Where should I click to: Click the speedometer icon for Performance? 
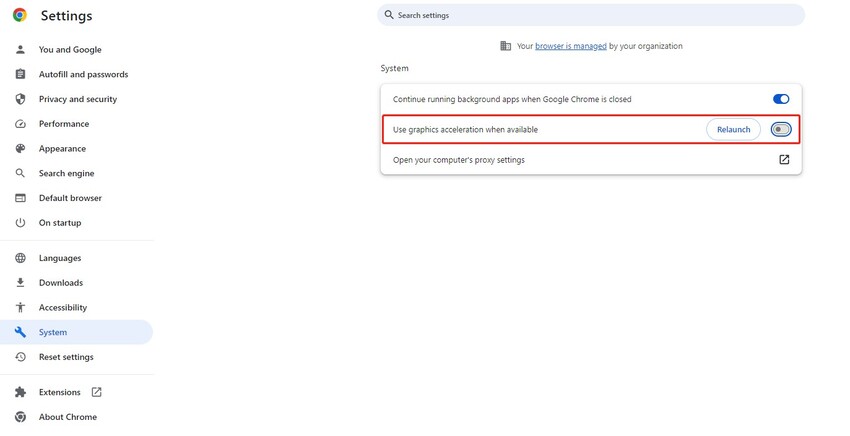[20, 124]
